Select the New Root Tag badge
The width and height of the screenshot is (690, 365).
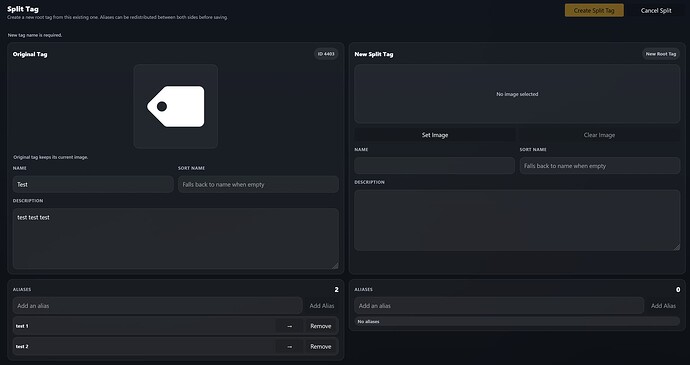pos(661,54)
